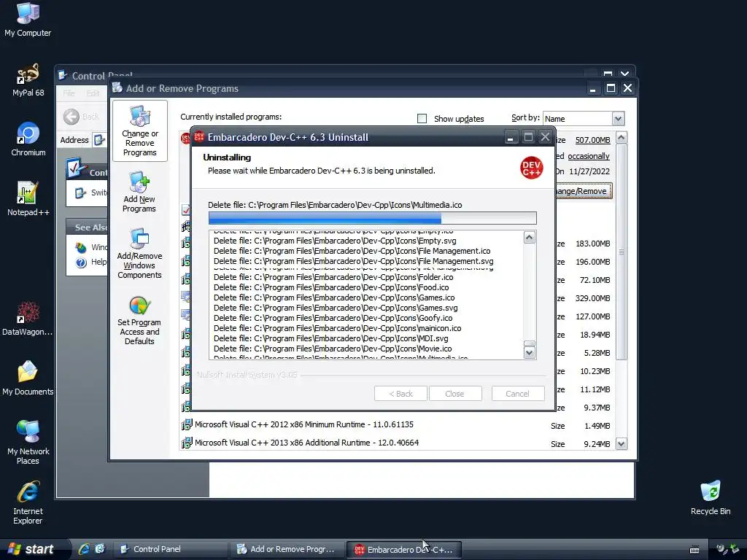The width and height of the screenshot is (747, 560).
Task: Select log line deleting Folder.ico
Action: [333, 277]
